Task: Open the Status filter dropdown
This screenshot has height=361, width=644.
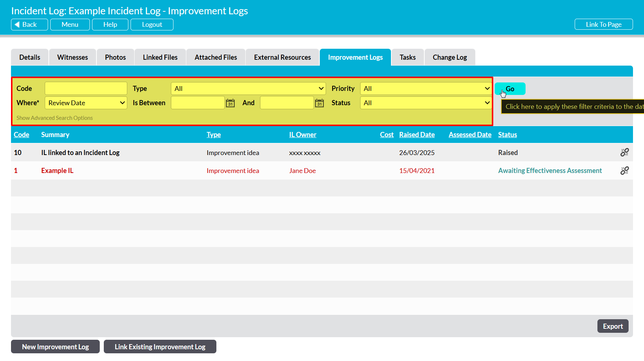Action: click(x=426, y=103)
